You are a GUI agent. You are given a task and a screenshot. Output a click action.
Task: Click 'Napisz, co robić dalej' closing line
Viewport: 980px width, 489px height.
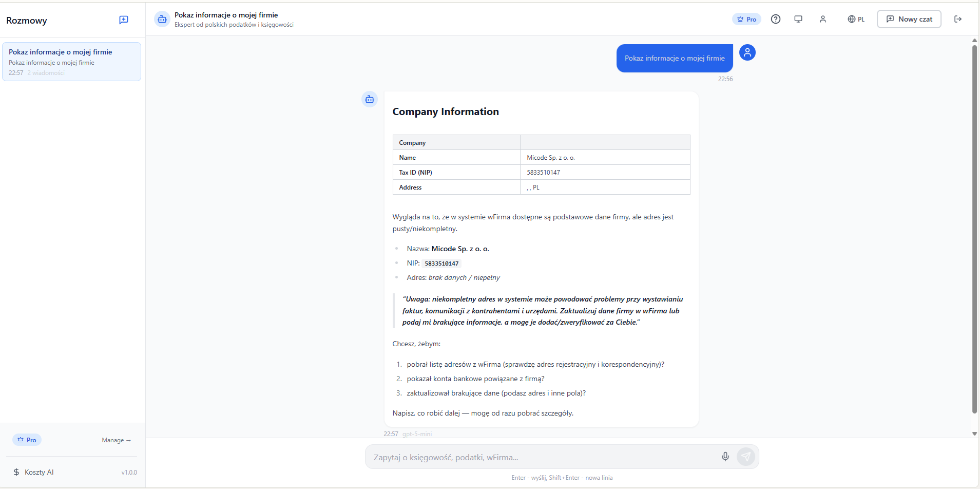tap(483, 413)
